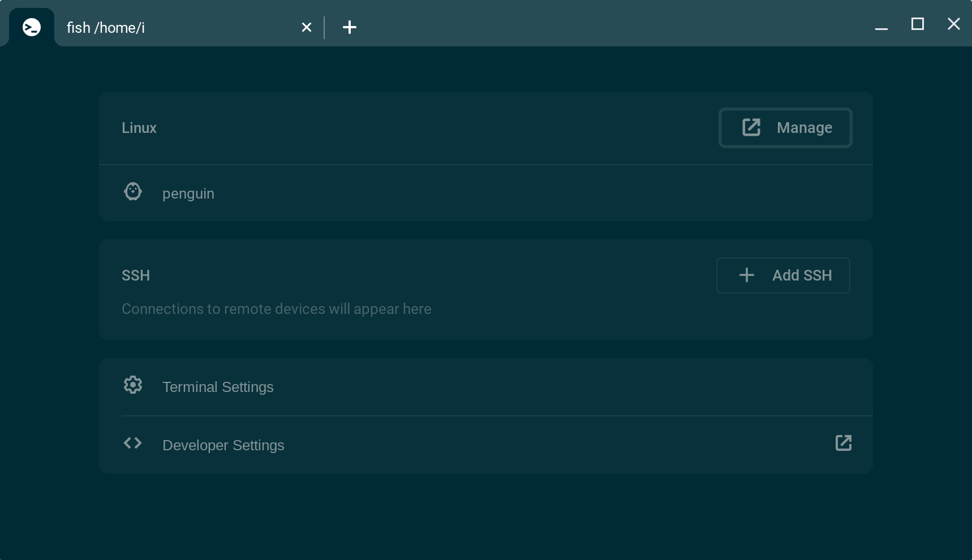Click the plus icon to open a new tab
The image size is (972, 560).
tap(350, 27)
